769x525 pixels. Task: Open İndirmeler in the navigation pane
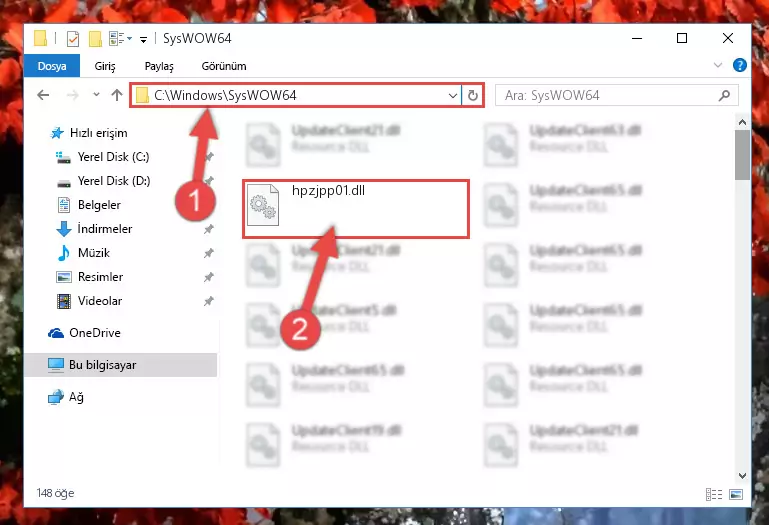tap(94, 229)
